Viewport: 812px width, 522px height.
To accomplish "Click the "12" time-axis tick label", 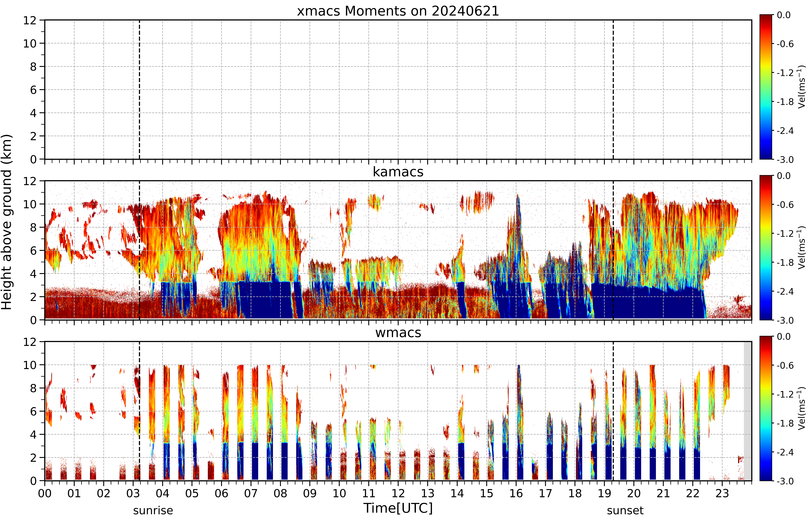I will [398, 493].
